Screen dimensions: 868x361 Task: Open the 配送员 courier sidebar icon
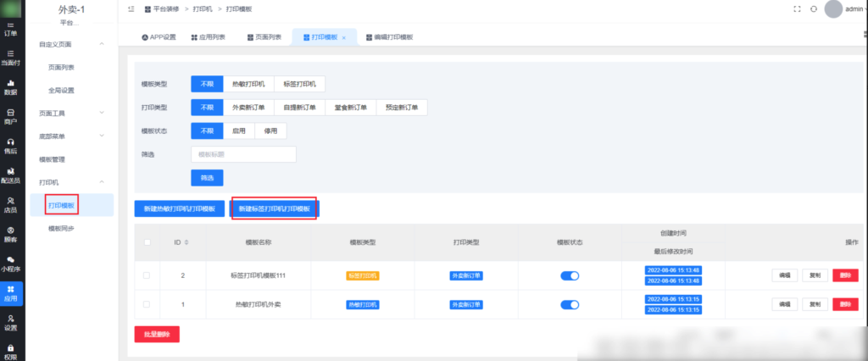11,175
